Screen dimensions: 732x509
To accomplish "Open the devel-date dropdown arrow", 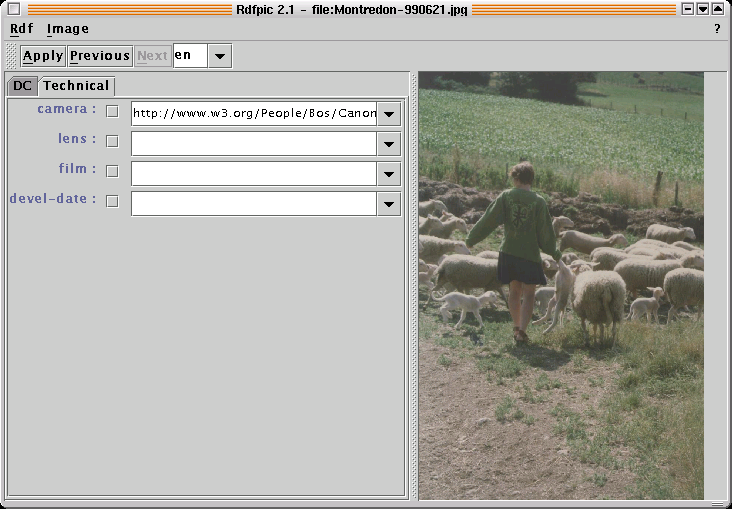I will click(389, 204).
